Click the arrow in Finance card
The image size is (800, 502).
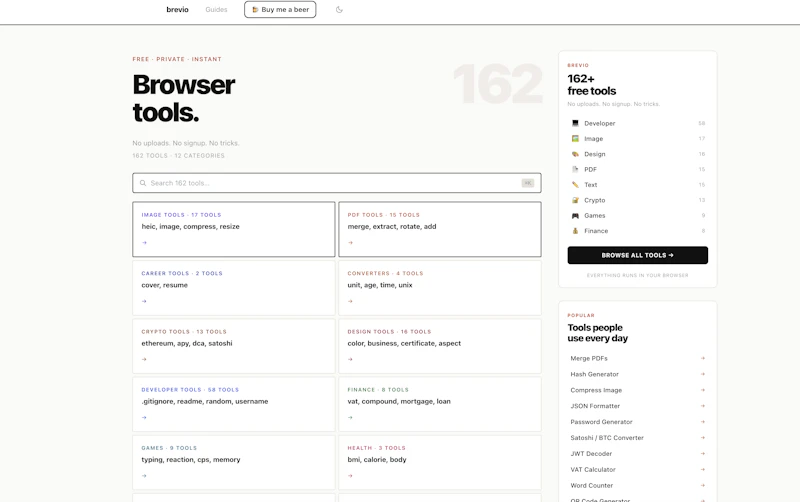[x=351, y=418]
